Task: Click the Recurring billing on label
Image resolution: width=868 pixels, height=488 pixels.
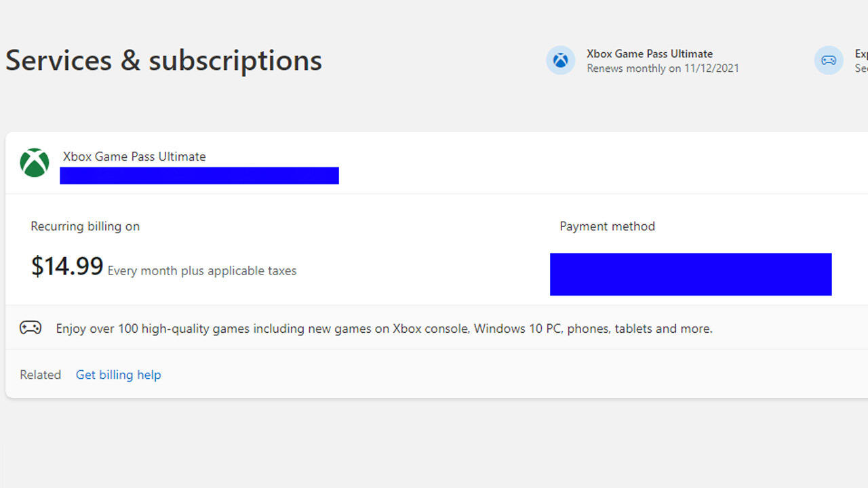Action: (85, 226)
